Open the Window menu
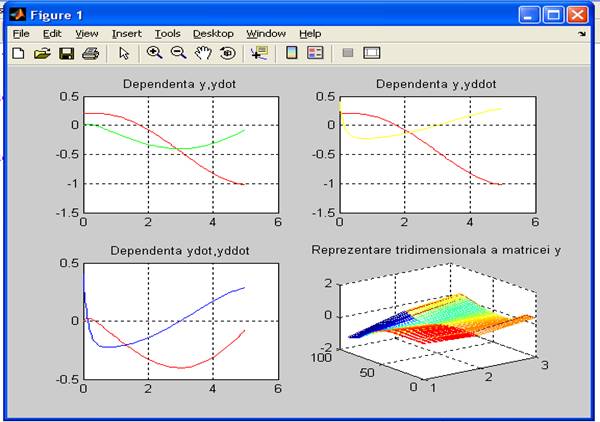Screen dimensions: 600x422 pos(266,34)
